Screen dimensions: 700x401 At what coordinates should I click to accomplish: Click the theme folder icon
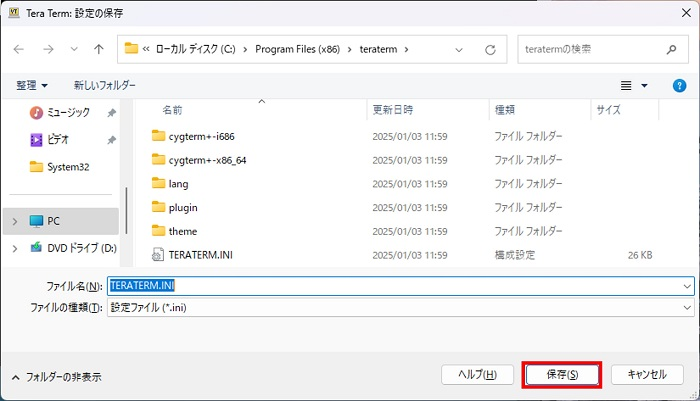(158, 230)
